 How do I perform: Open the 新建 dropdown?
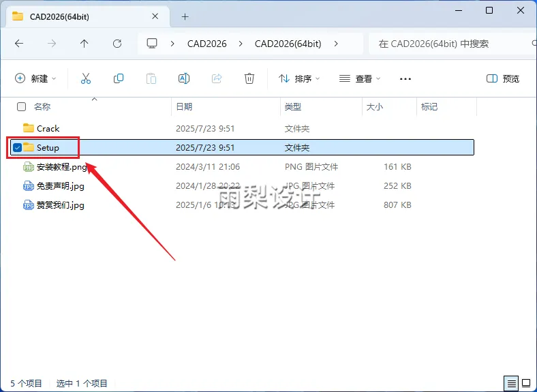tap(35, 78)
